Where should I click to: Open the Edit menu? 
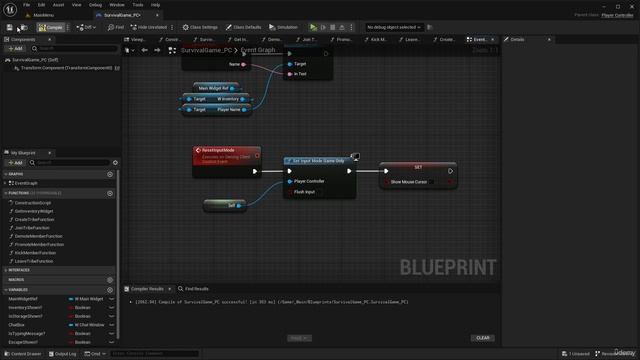41,5
